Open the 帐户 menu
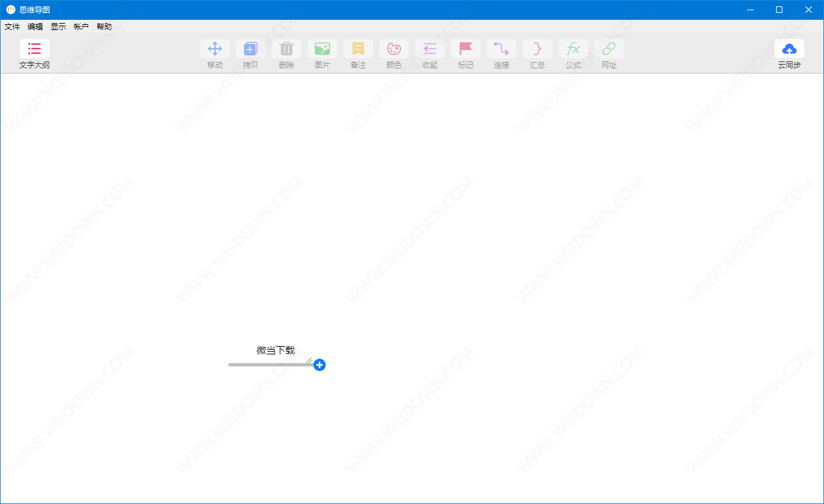Viewport: 824px width, 504px height. (x=81, y=27)
